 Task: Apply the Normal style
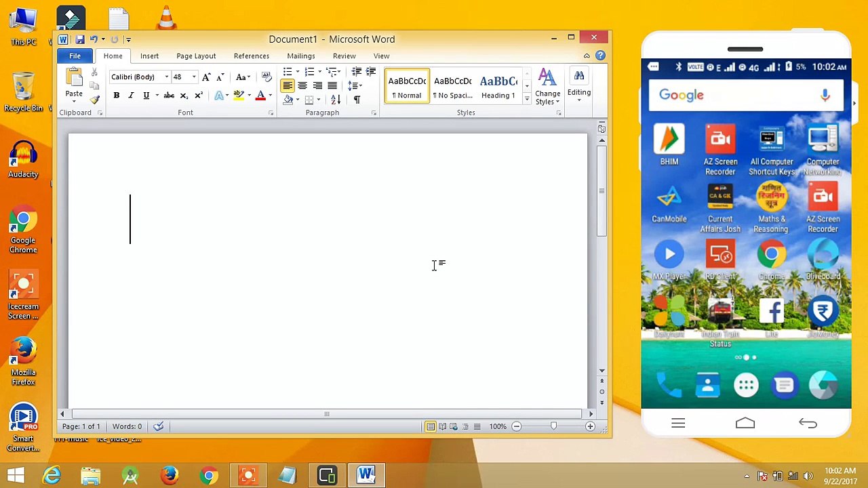click(x=408, y=86)
